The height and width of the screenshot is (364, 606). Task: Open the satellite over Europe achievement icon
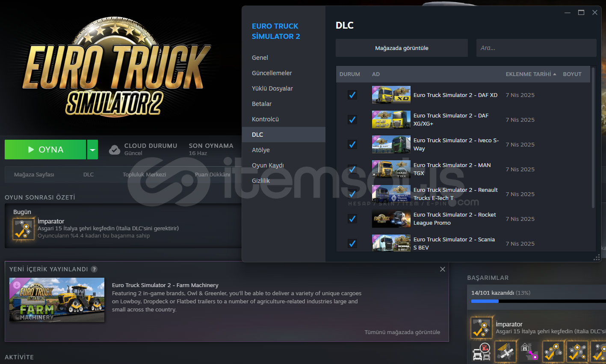[x=505, y=352]
